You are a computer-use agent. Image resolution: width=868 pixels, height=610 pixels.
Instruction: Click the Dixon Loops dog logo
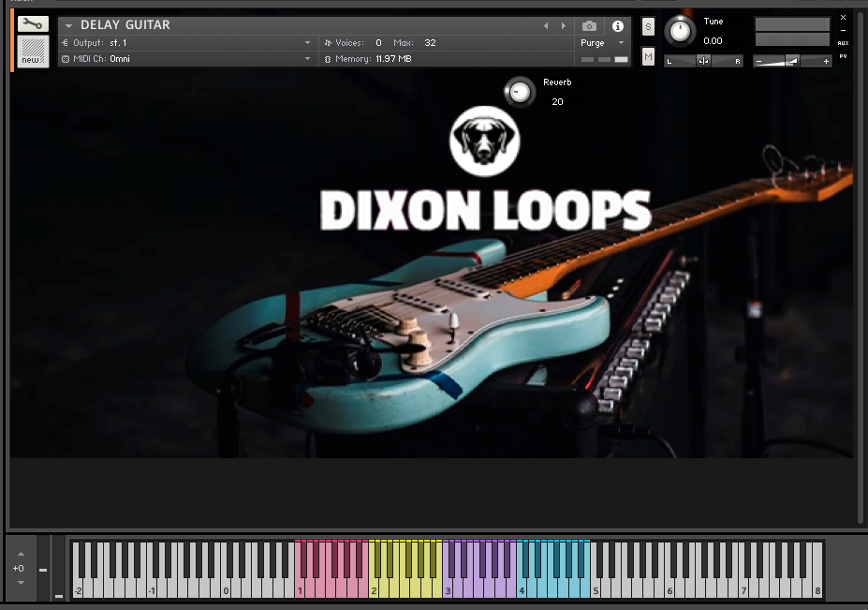(484, 141)
